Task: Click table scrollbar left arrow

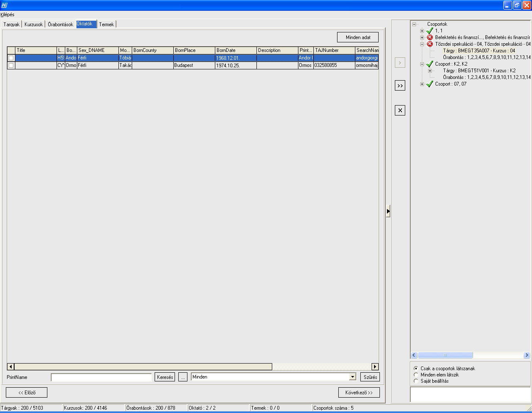Action: click(x=11, y=366)
